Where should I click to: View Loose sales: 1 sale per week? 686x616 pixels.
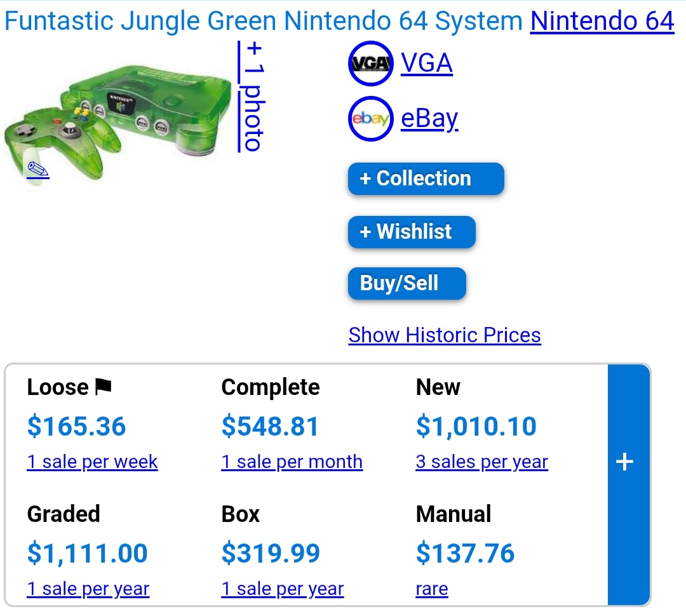click(x=92, y=462)
